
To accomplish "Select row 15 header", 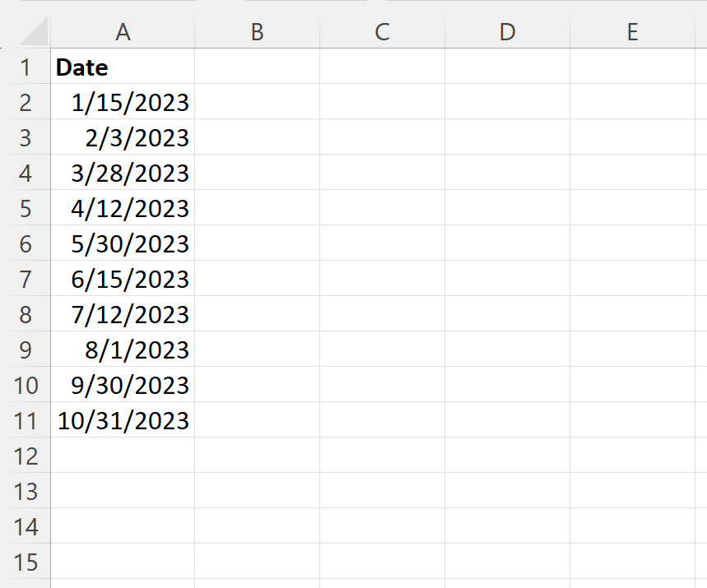I will tap(26, 562).
